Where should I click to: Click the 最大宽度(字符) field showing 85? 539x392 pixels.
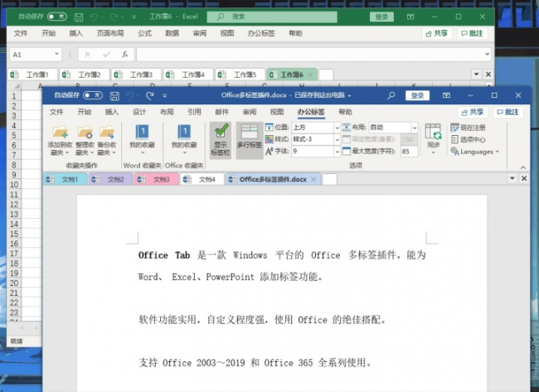click(x=409, y=151)
